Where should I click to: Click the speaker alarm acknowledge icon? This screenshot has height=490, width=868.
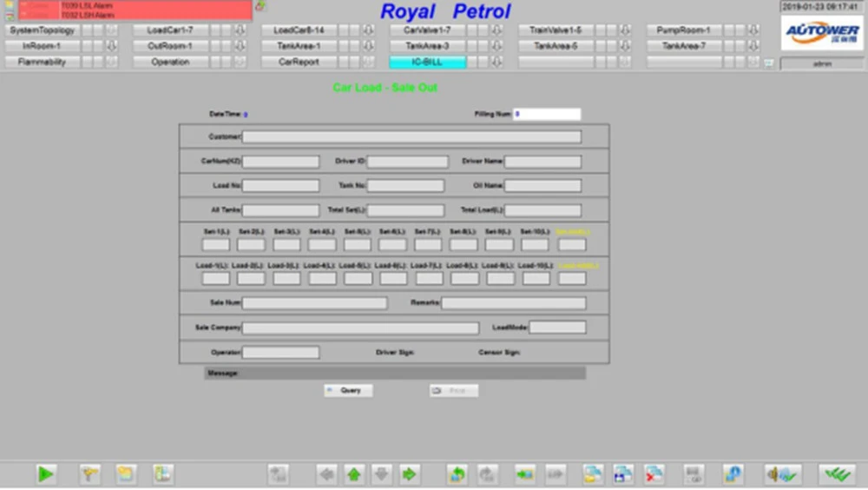click(x=782, y=474)
